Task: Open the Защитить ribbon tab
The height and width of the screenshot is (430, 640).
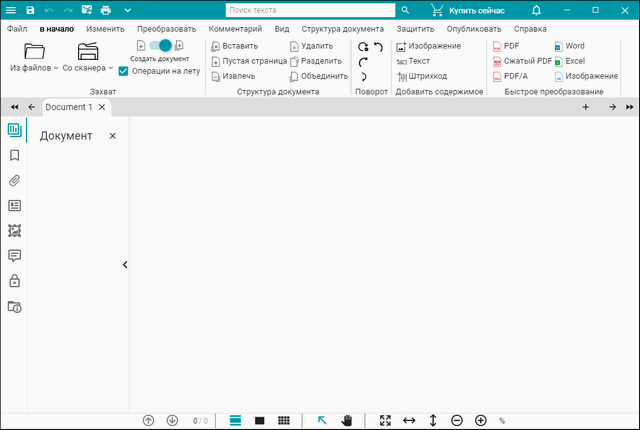Action: (415, 29)
